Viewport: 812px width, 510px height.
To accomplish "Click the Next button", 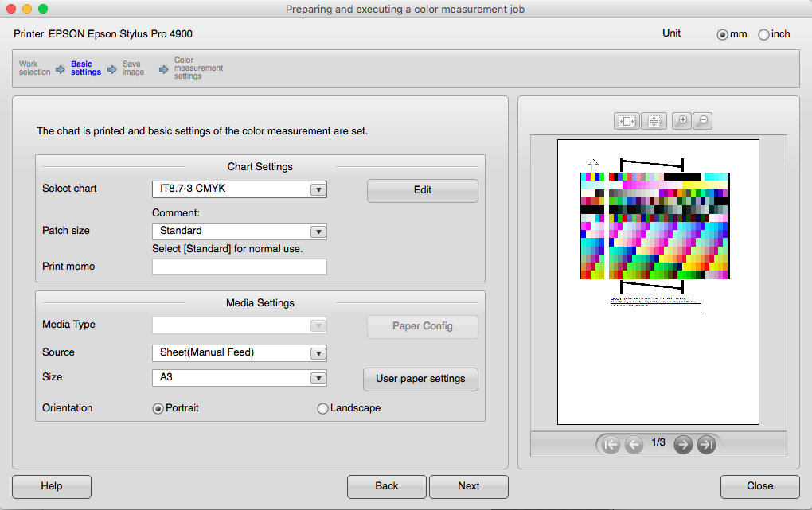I will (x=469, y=486).
